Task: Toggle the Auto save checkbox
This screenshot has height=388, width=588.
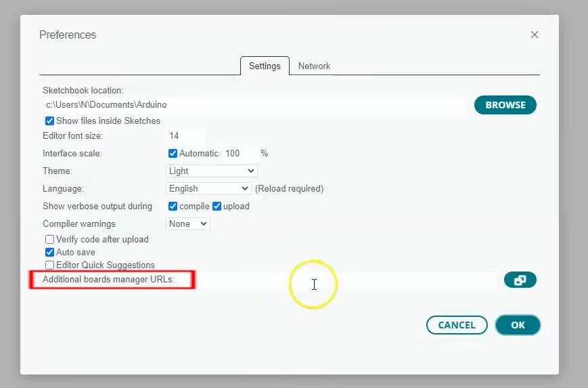Action: click(x=49, y=252)
